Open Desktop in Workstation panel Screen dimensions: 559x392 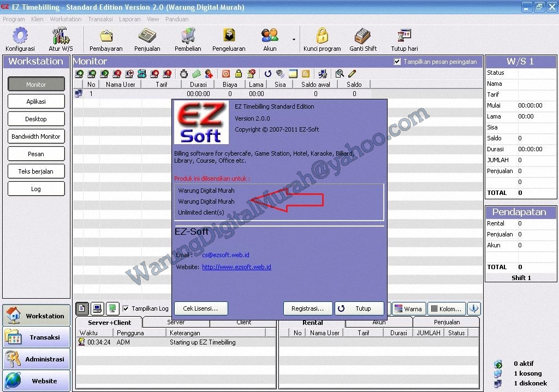pos(36,119)
